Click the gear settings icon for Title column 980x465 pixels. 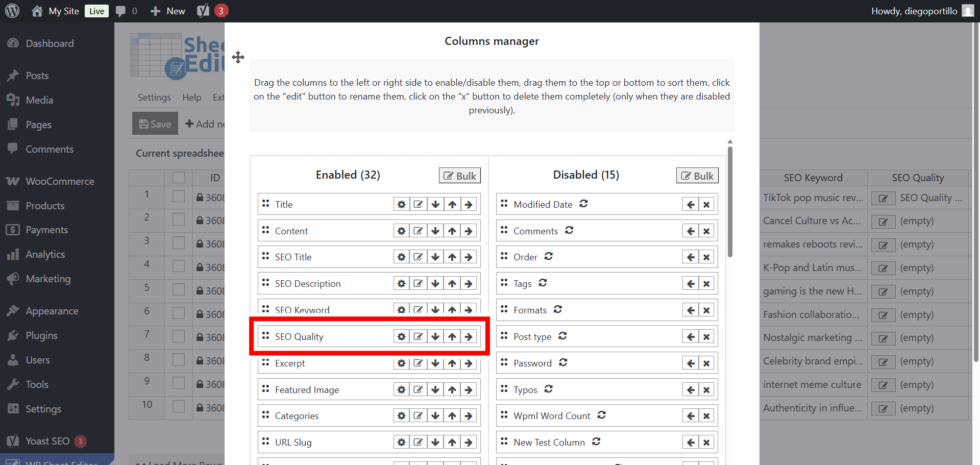[402, 205]
